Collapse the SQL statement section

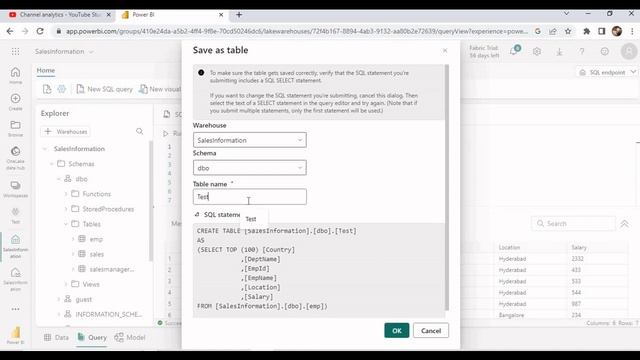point(197,215)
